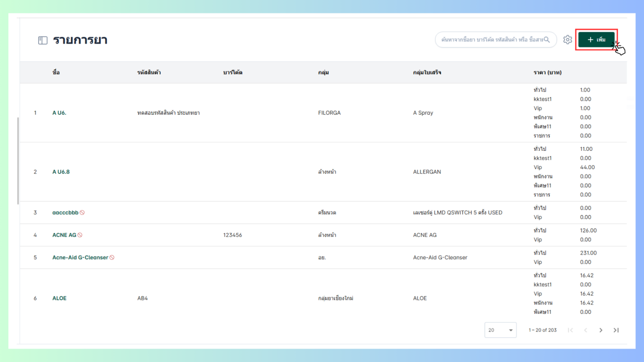
Task: Open the ACNE AG drug link
Action: click(x=64, y=235)
